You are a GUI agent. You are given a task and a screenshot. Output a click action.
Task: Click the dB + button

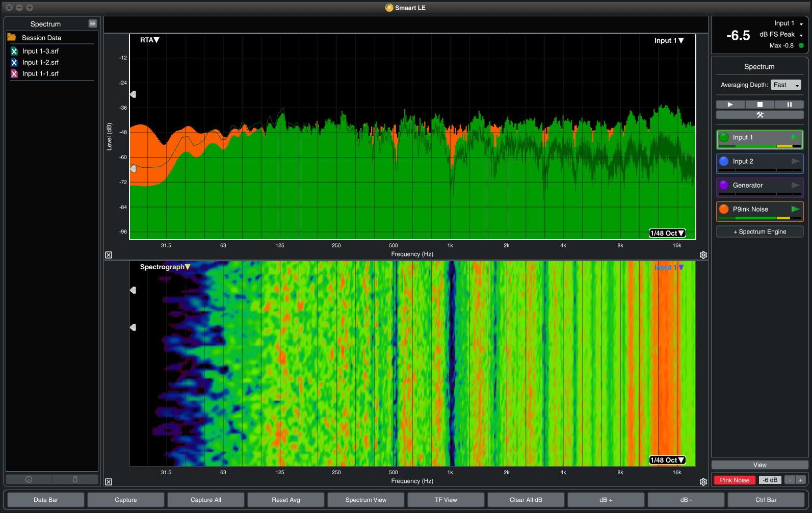click(x=606, y=500)
